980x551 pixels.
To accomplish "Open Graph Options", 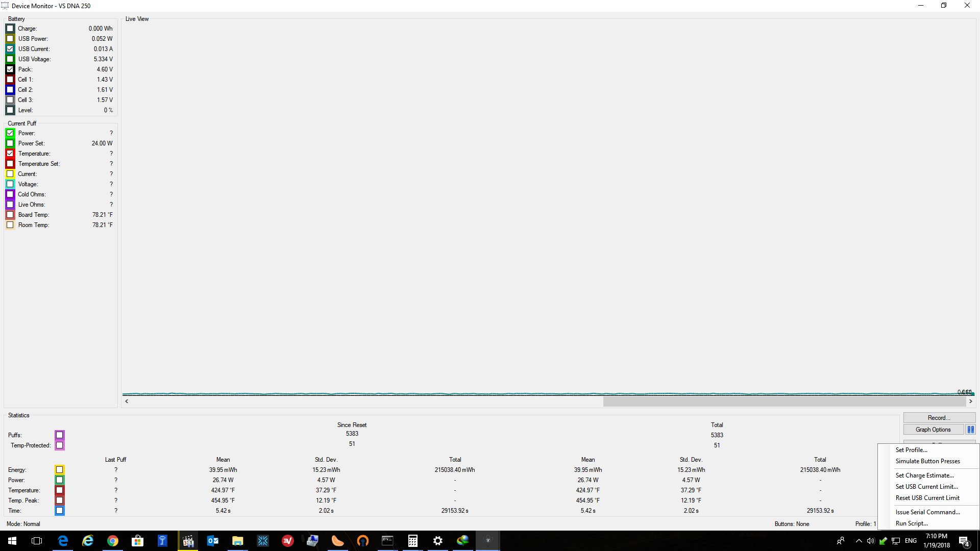I will pos(933,430).
